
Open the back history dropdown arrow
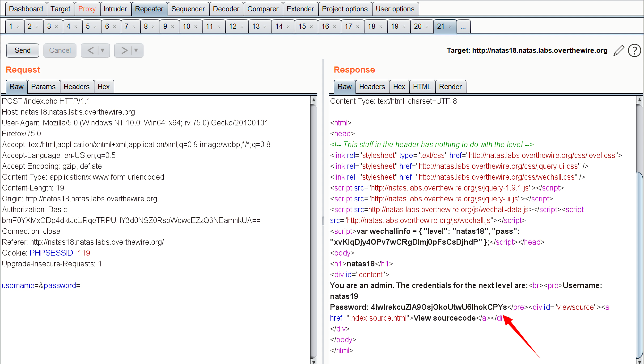pos(103,50)
